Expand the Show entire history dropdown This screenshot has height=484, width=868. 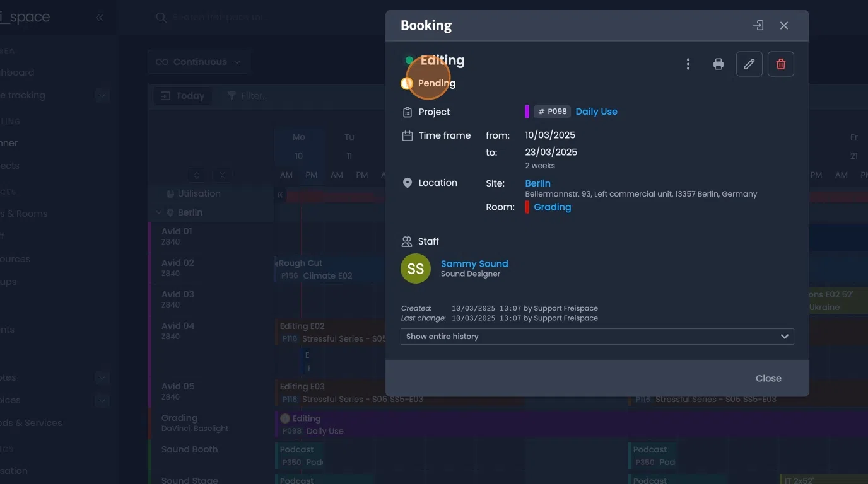[785, 336]
